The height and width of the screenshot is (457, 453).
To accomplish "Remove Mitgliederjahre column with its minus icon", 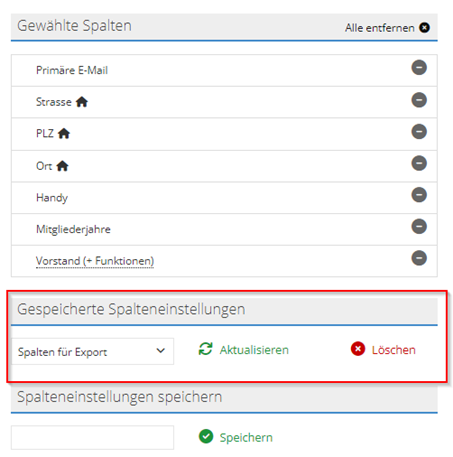I will point(419,226).
